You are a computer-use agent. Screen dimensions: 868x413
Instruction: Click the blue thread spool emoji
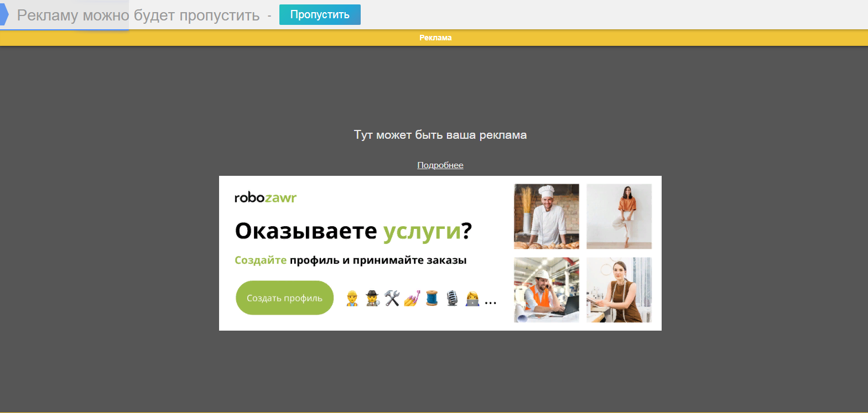[432, 299]
